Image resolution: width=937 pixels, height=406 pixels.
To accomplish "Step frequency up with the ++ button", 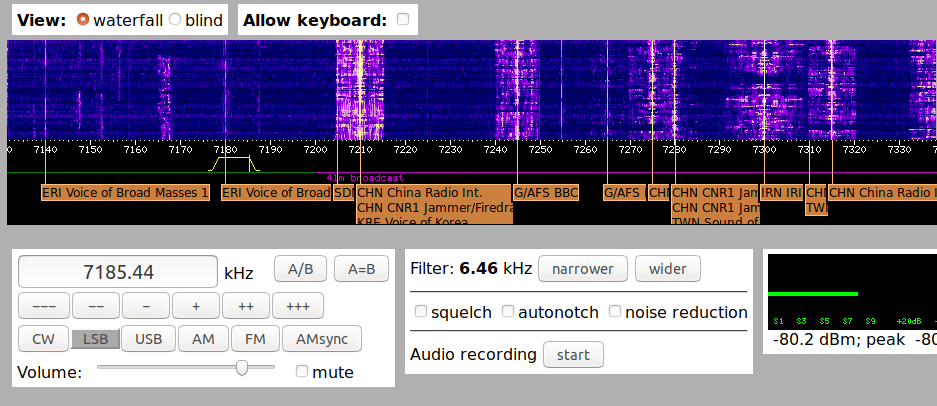I will pos(246,306).
